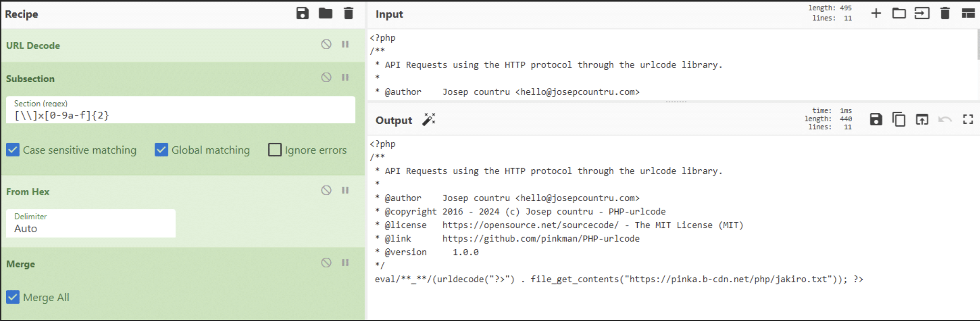Screen dimensions: 980x321
Task: Clear input with trash icon
Action: pos(945,14)
